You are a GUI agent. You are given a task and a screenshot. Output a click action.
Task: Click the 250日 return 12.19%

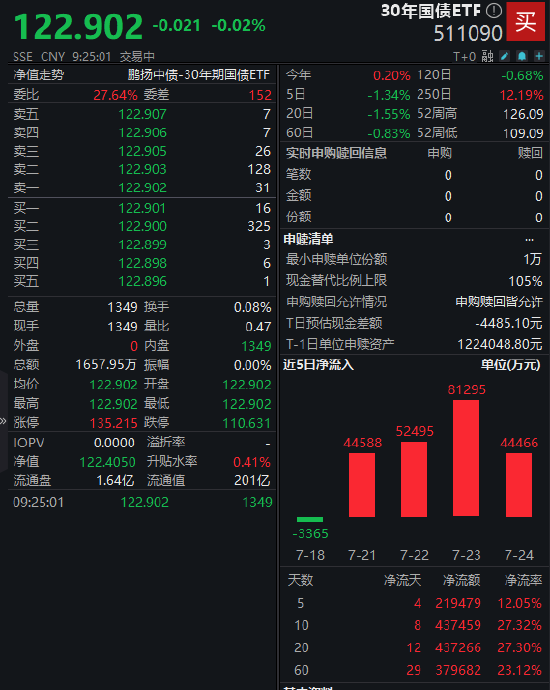521,95
